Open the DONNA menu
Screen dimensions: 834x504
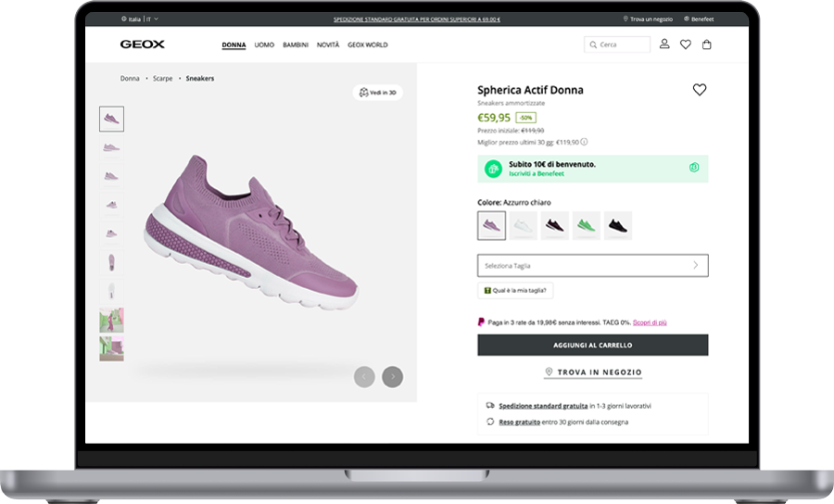click(x=234, y=44)
